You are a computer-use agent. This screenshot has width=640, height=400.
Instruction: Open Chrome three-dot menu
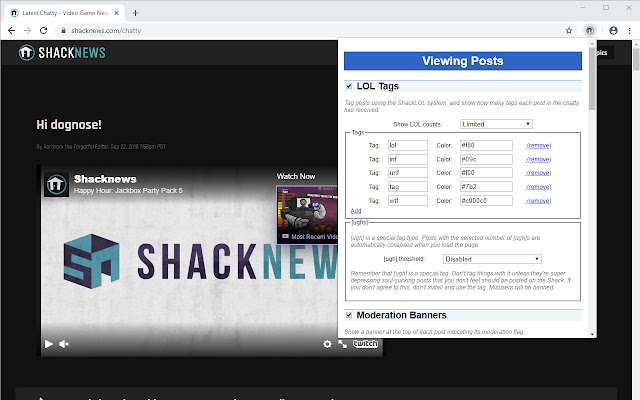pyautogui.click(x=629, y=31)
